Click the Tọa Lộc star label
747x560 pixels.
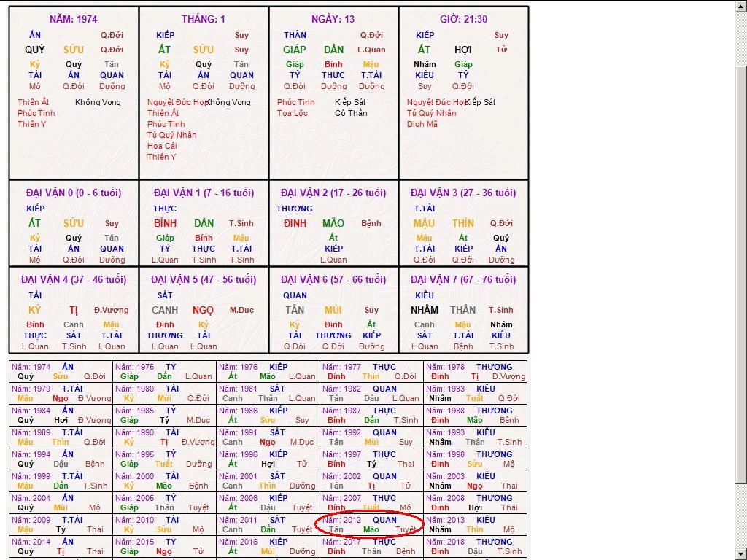click(292, 113)
